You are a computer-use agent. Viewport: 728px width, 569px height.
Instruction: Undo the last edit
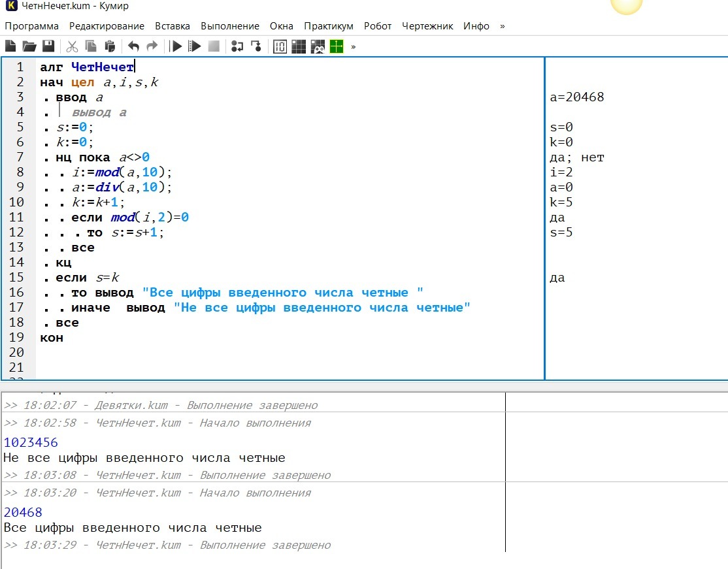(x=134, y=46)
